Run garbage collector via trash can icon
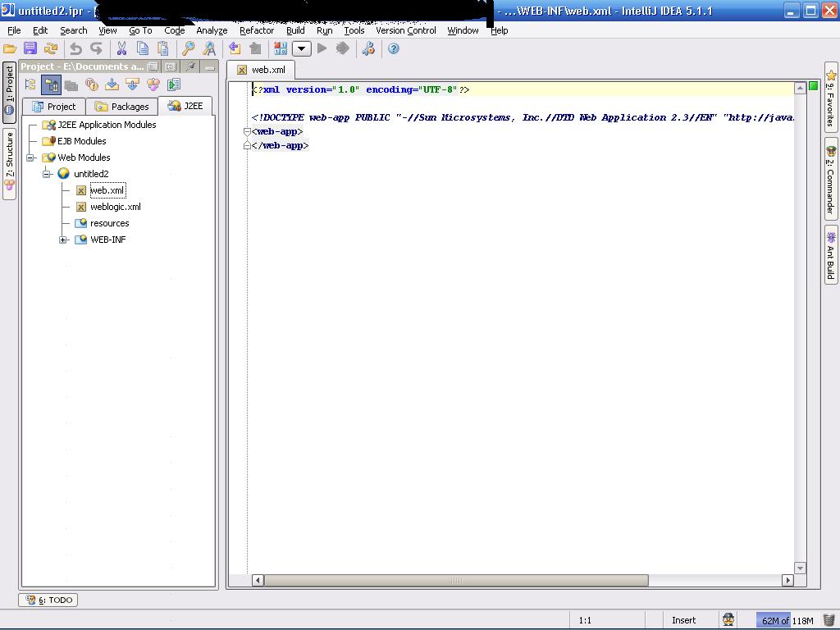 [x=829, y=620]
